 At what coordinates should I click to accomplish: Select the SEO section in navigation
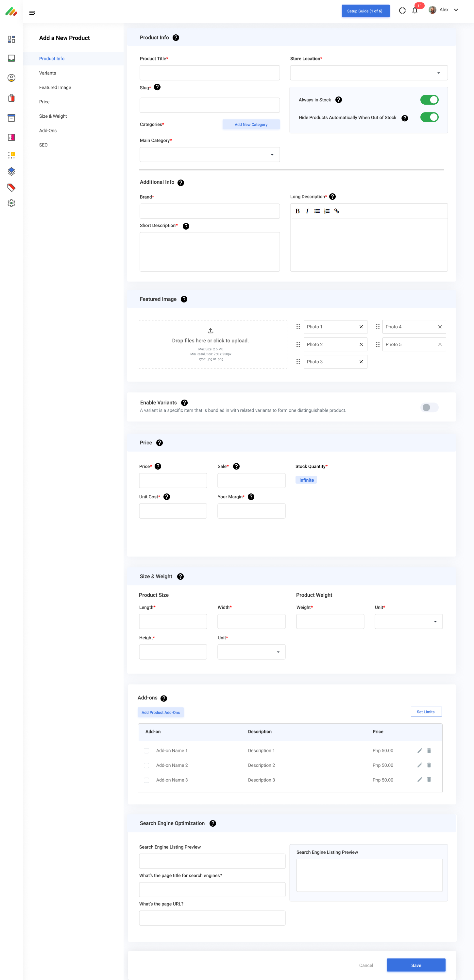43,145
